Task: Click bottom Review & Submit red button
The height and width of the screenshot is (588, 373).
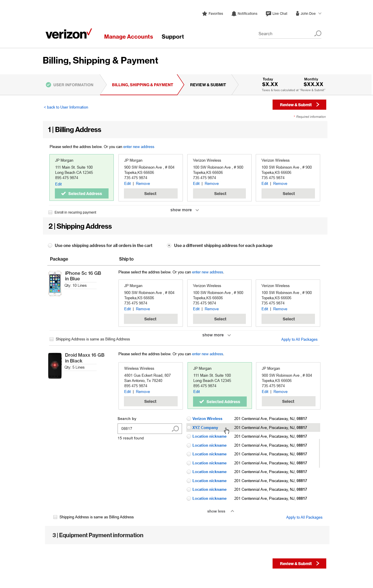Action: (299, 564)
